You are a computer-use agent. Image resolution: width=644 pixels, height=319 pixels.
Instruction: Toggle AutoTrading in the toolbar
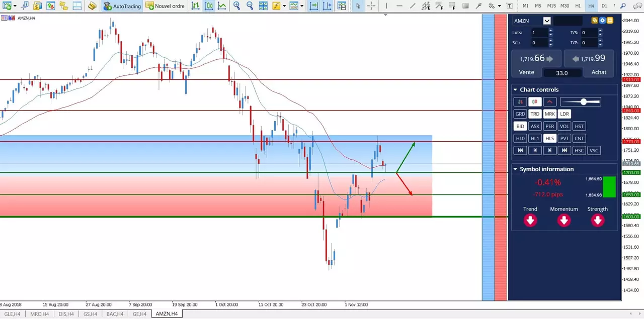[122, 6]
